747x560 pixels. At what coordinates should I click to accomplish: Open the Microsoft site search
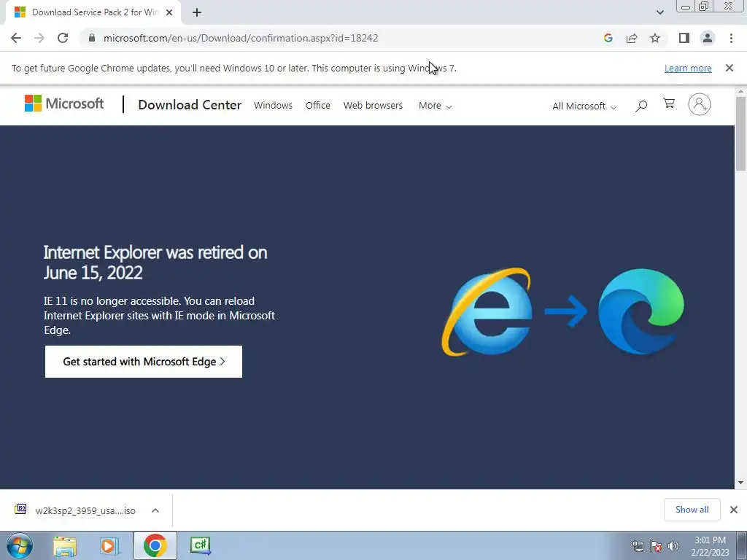tap(641, 106)
